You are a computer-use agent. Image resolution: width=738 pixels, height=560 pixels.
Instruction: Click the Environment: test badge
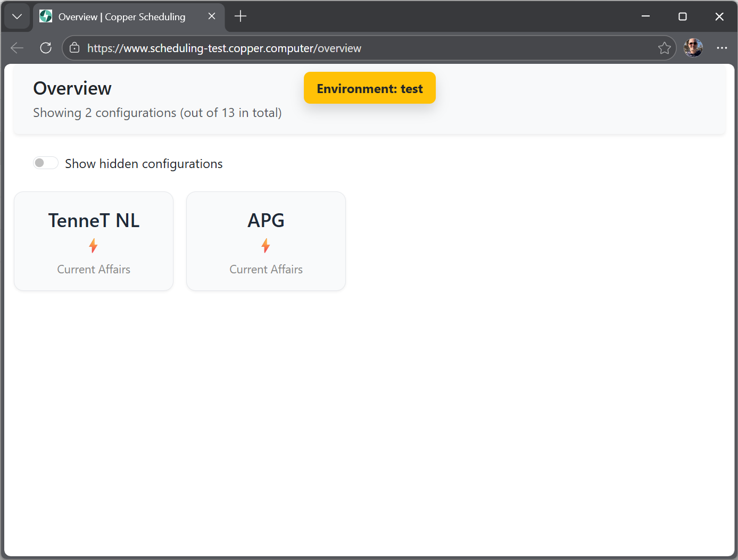point(370,88)
